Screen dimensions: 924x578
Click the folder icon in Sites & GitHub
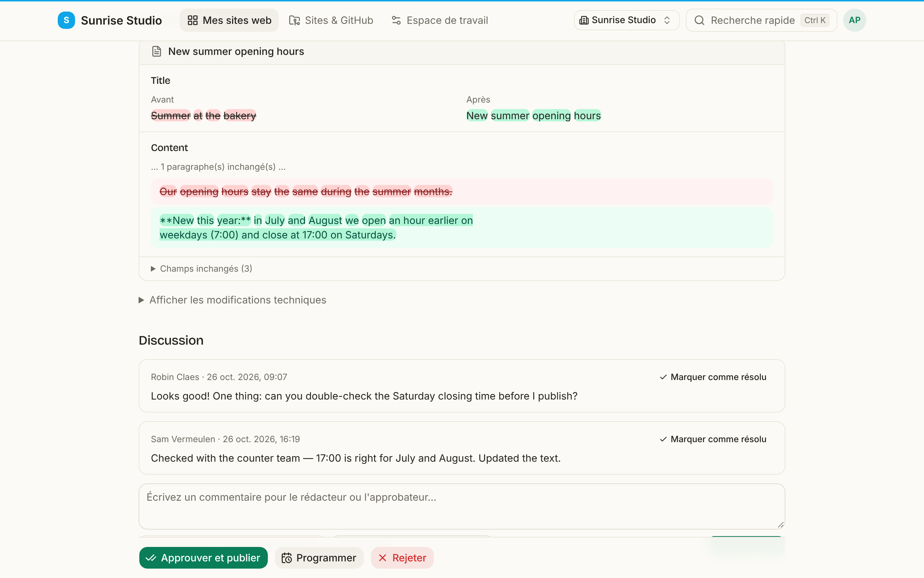[x=295, y=20]
